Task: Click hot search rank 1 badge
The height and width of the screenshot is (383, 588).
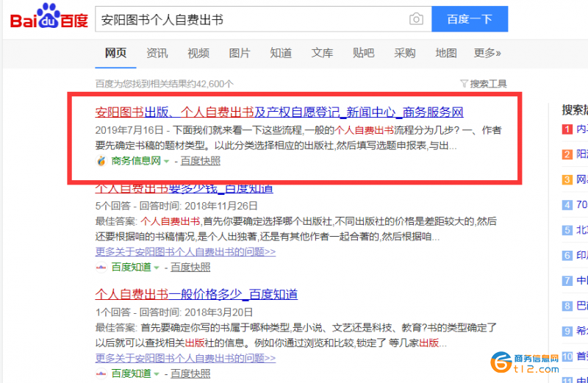Action: tap(567, 129)
